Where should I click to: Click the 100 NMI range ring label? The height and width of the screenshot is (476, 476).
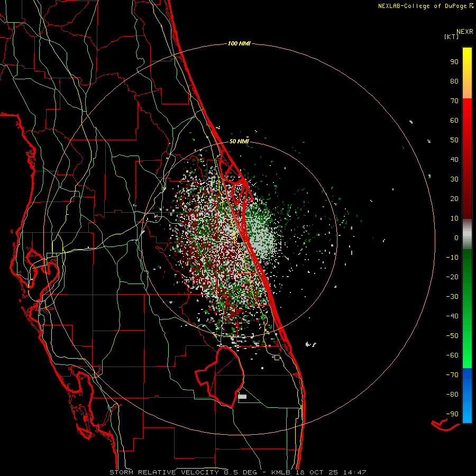(239, 43)
